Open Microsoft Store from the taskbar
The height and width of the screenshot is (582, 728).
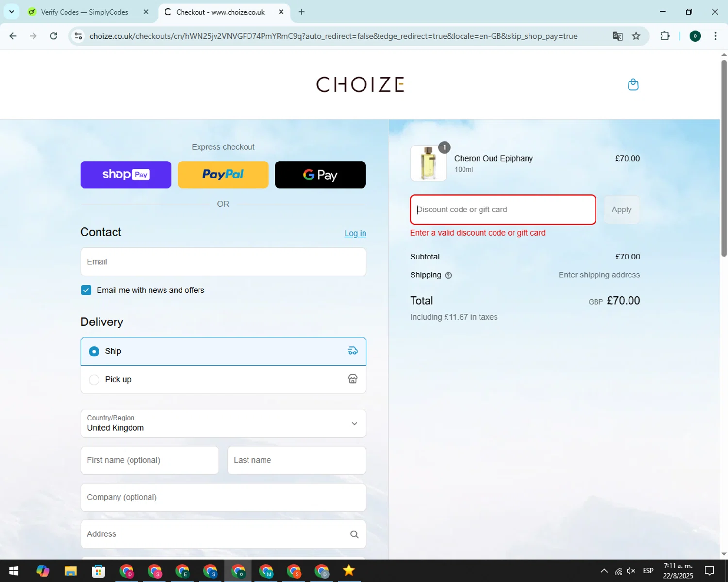click(x=99, y=571)
